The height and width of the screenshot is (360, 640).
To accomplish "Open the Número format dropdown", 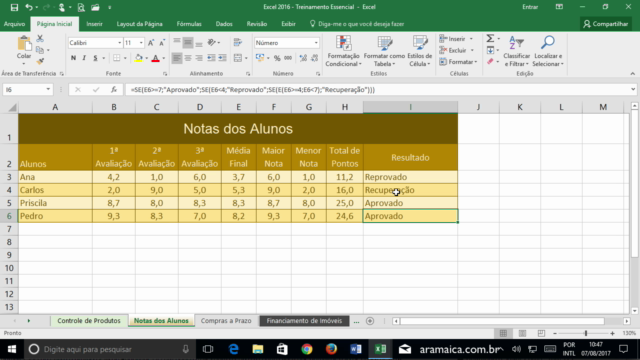I will click(x=316, y=43).
